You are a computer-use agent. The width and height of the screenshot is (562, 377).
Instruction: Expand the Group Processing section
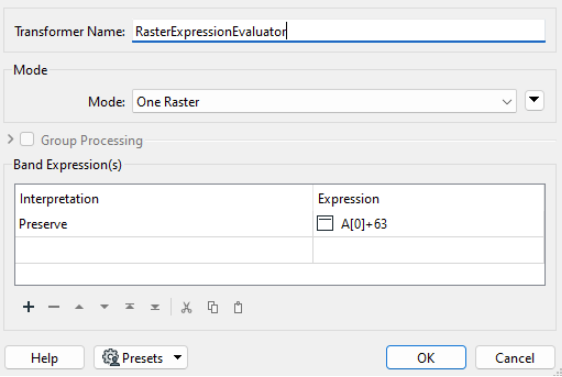(10, 139)
